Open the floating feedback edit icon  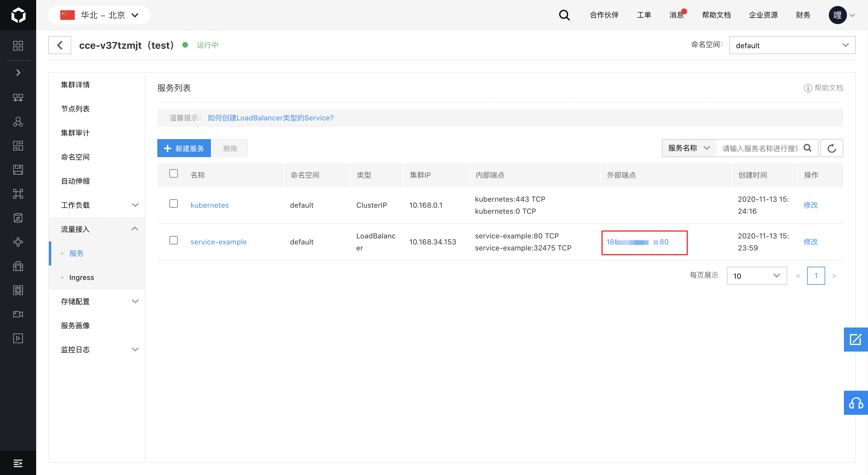pos(856,339)
